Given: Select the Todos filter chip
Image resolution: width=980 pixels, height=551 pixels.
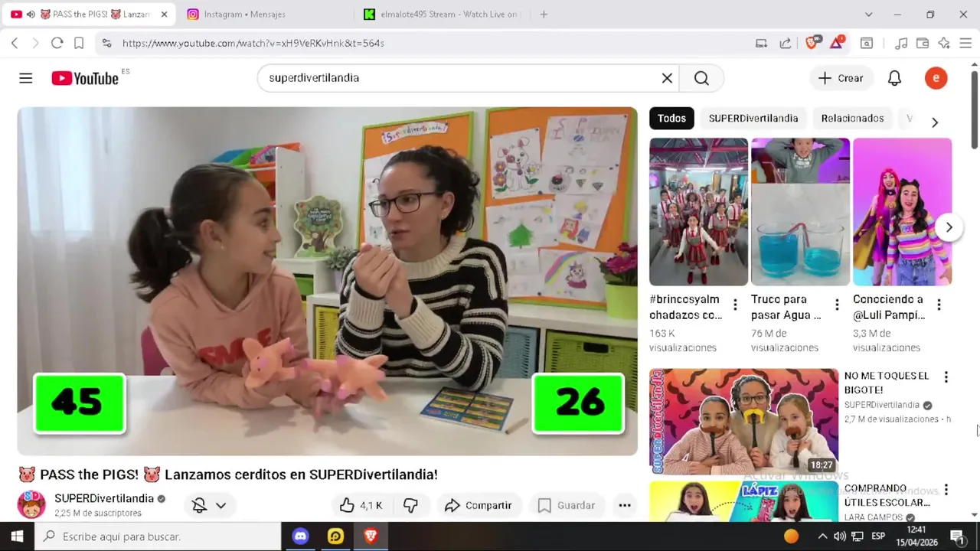Looking at the screenshot, I should pos(671,118).
